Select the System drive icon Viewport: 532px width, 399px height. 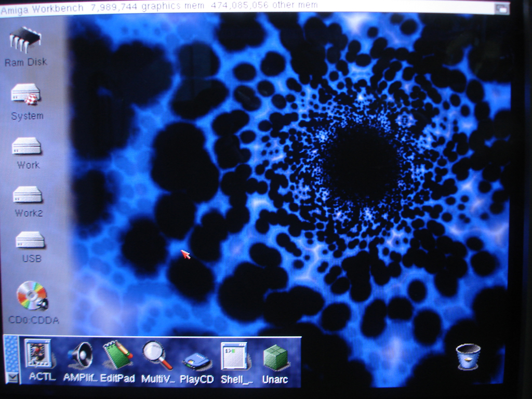[26, 95]
